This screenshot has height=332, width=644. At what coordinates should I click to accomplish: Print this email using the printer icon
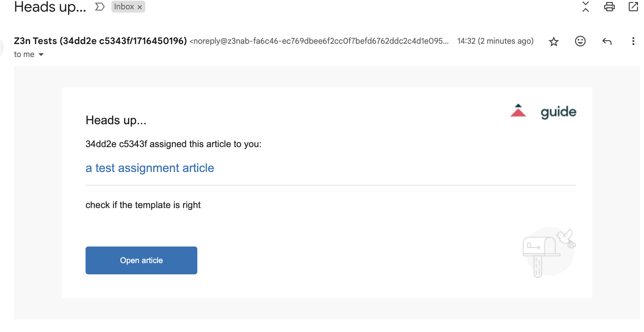click(609, 7)
